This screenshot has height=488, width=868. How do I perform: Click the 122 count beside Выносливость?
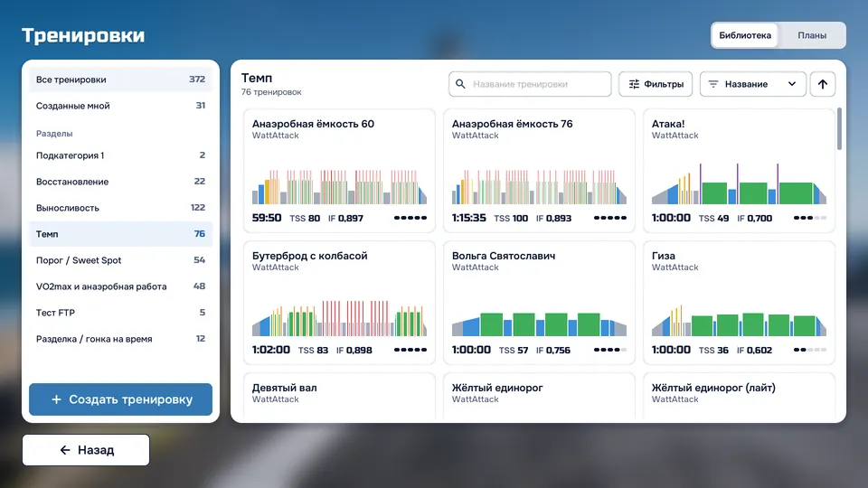click(x=198, y=208)
